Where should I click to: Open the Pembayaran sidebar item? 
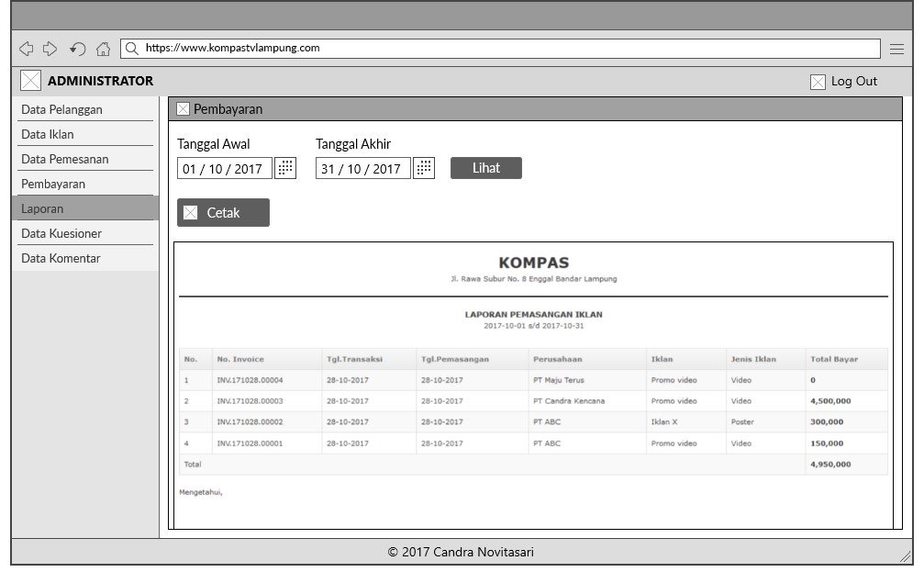coord(53,185)
